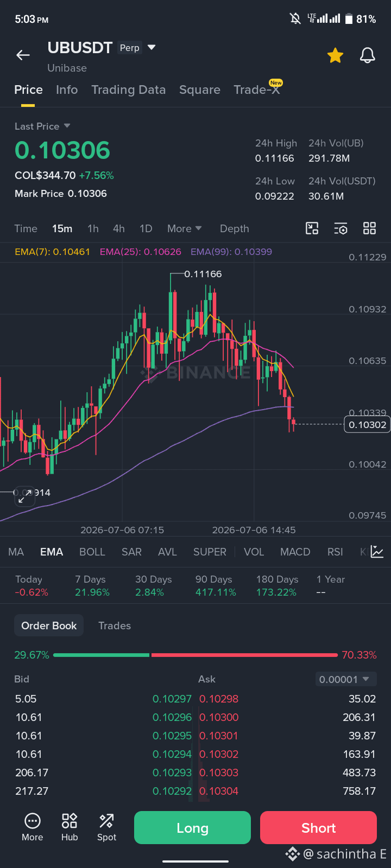Select the 1h chart interval
The width and height of the screenshot is (391, 868).
(93, 228)
